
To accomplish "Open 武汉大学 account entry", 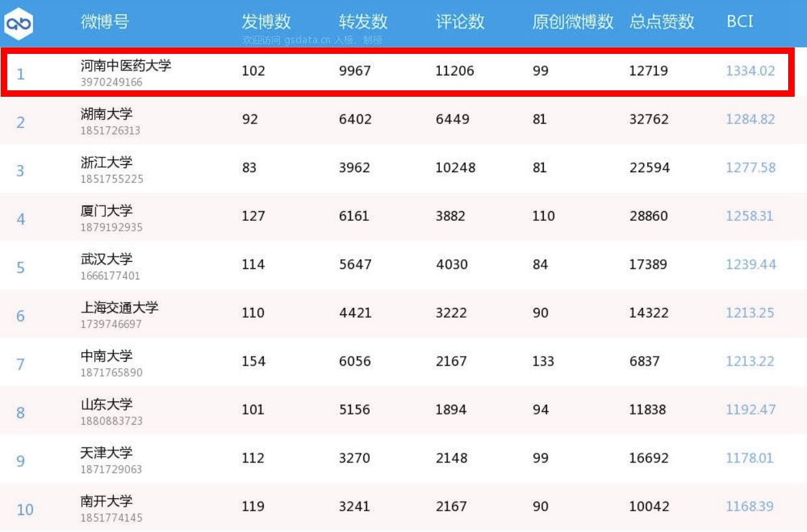I will click(106, 259).
